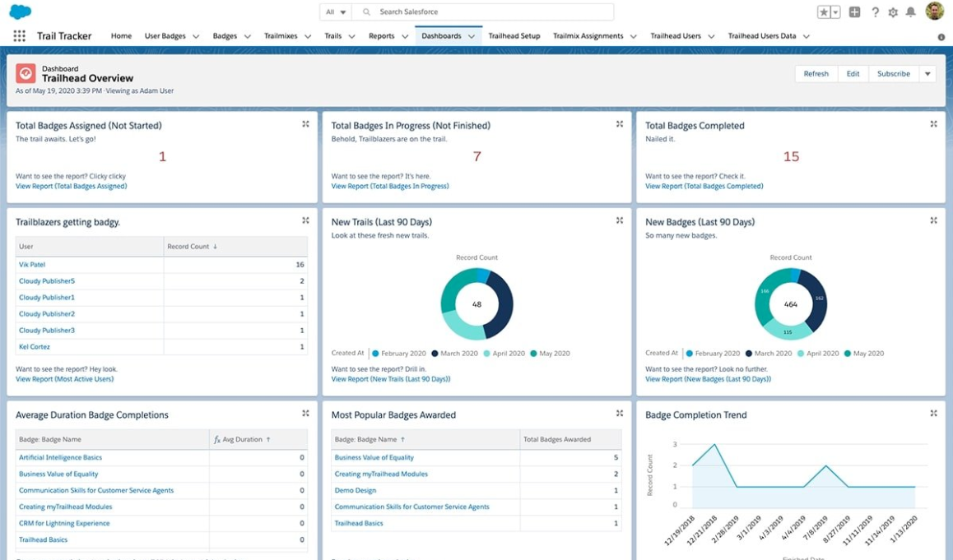Expand Total Badges Assigned widget
This screenshot has width=953, height=560.
point(305,124)
